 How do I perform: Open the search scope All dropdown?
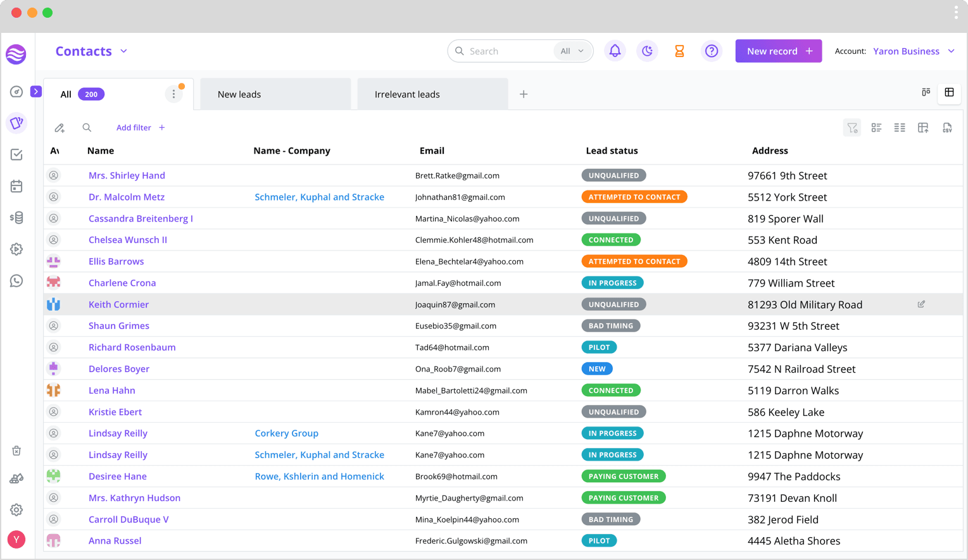(572, 51)
